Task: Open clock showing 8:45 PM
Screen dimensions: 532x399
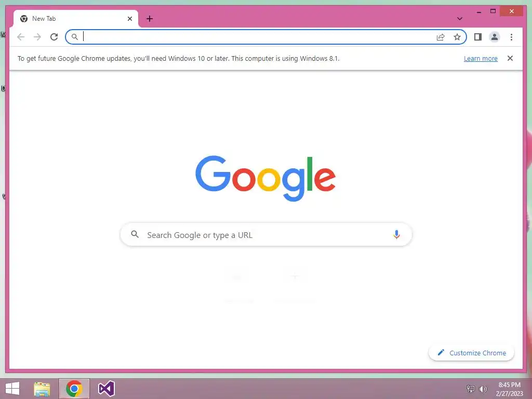Action: tap(509, 389)
